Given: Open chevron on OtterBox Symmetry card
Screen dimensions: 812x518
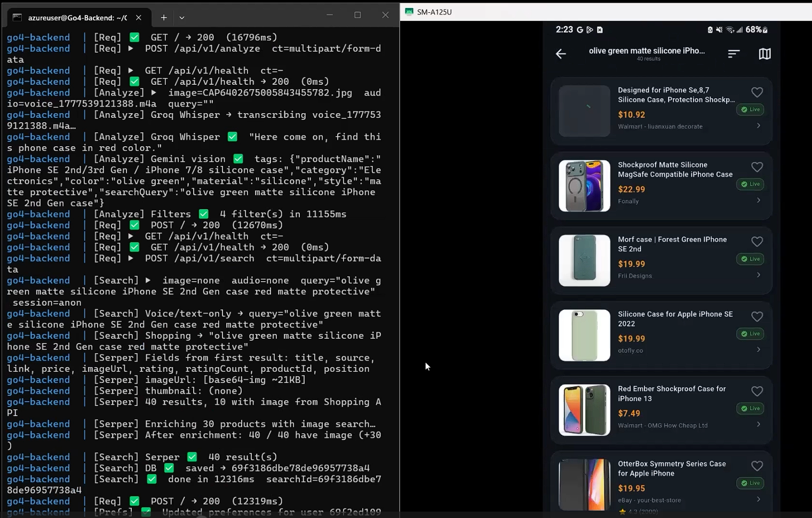Looking at the screenshot, I should pyautogui.click(x=759, y=499).
